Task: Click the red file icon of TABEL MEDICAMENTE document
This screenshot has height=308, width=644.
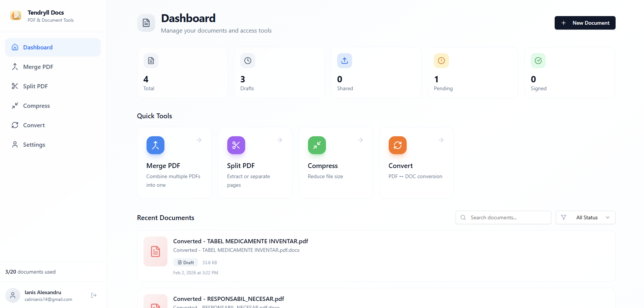Action: click(x=155, y=251)
